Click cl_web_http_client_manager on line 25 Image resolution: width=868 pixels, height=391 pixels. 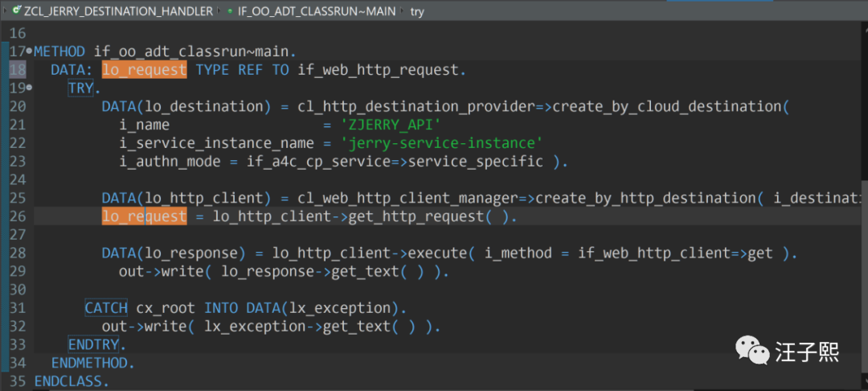tap(408, 198)
